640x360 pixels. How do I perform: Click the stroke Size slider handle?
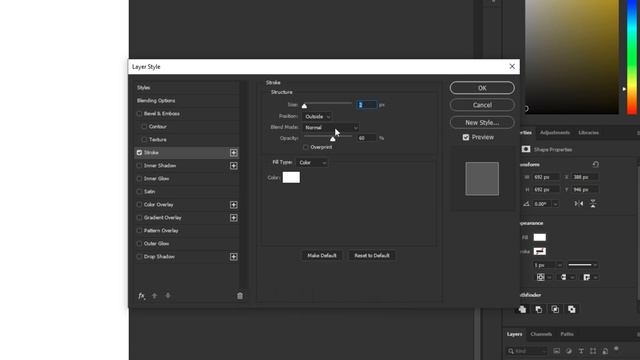[x=304, y=106]
